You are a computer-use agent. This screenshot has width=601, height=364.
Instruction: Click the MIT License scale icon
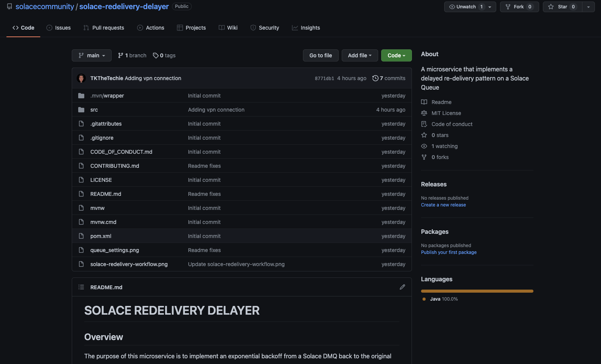click(x=424, y=113)
